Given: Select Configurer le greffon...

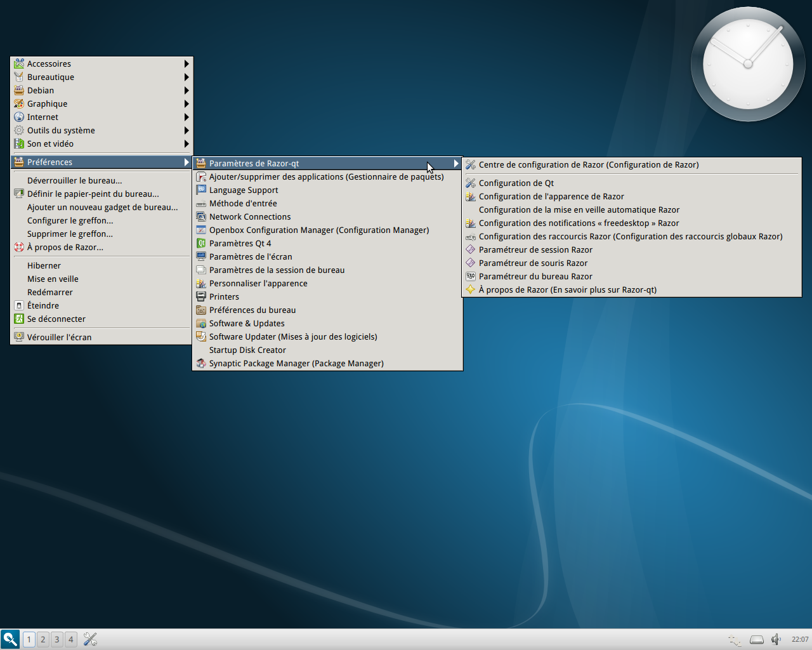Looking at the screenshot, I should coord(101,220).
